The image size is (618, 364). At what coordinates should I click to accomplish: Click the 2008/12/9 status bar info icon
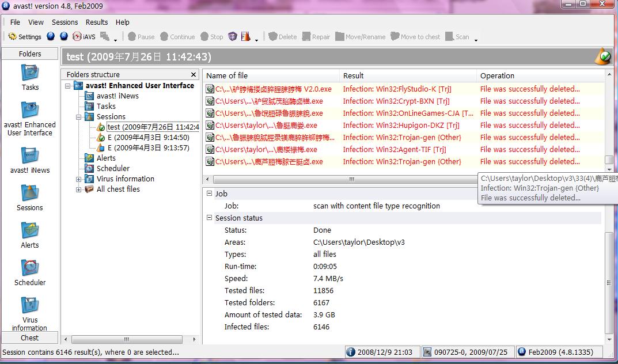coord(350,352)
